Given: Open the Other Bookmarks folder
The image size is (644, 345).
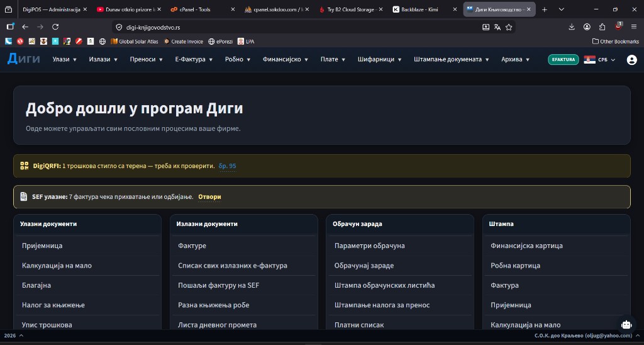Looking at the screenshot, I should pyautogui.click(x=616, y=42).
